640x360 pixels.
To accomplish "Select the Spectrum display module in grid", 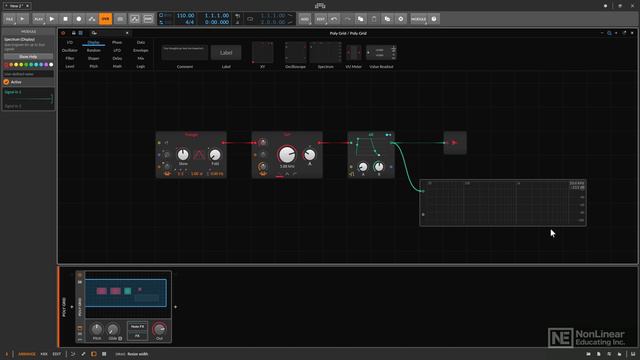I will coord(503,203).
